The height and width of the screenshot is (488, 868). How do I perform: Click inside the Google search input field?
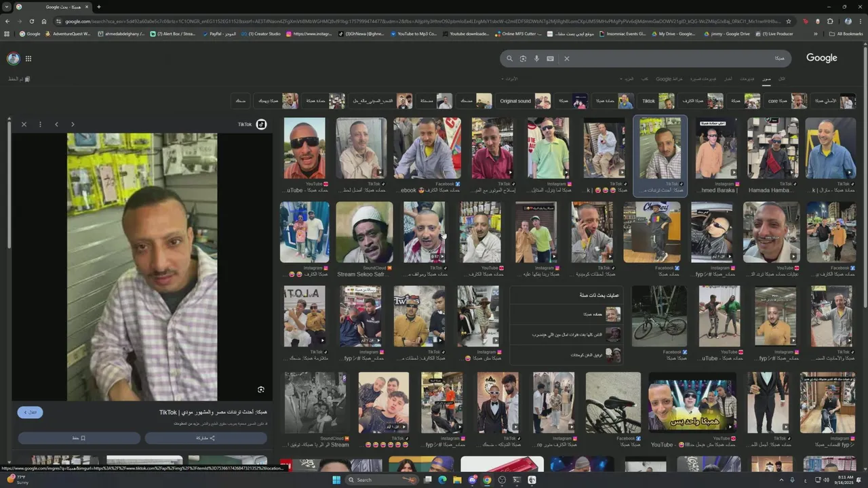[x=678, y=58]
